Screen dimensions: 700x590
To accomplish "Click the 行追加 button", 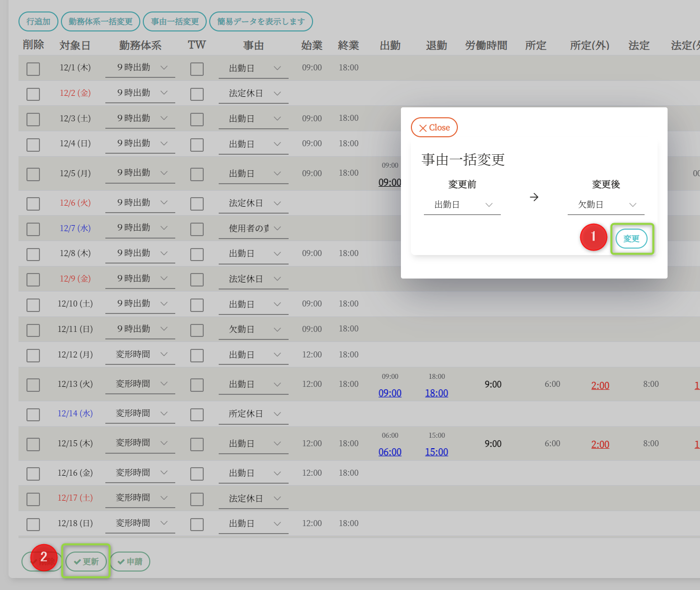I will click(x=38, y=21).
